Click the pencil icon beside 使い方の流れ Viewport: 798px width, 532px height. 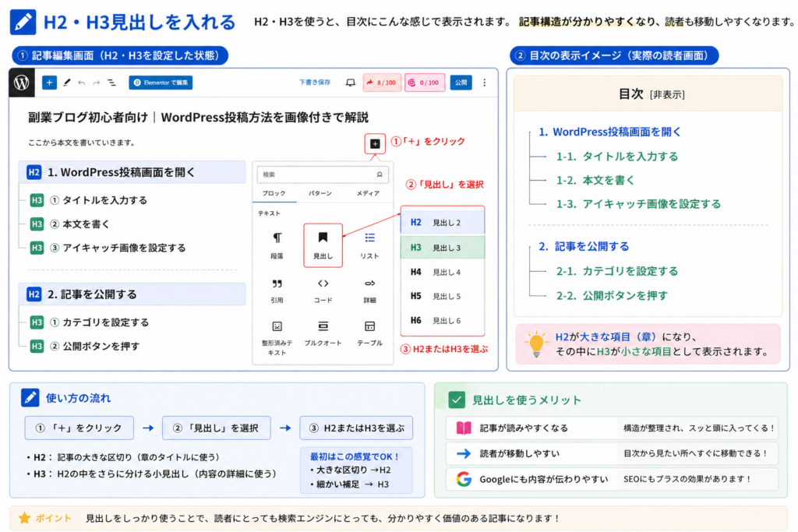click(30, 398)
